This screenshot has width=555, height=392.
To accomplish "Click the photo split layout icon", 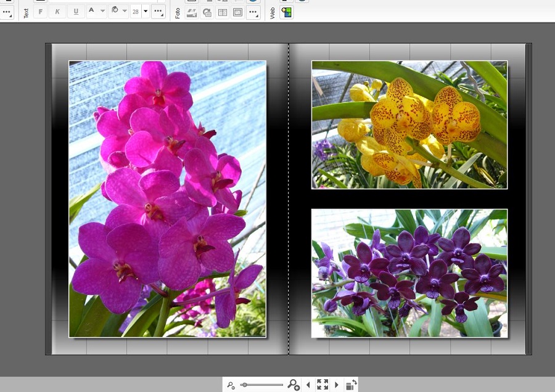I will (223, 12).
